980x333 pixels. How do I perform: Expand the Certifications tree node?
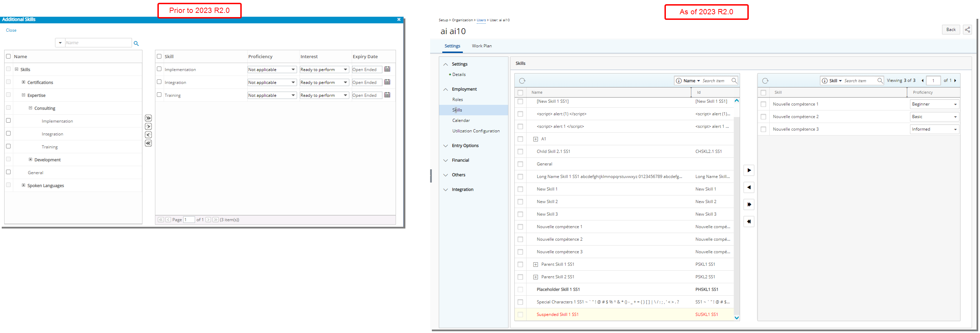[24, 82]
